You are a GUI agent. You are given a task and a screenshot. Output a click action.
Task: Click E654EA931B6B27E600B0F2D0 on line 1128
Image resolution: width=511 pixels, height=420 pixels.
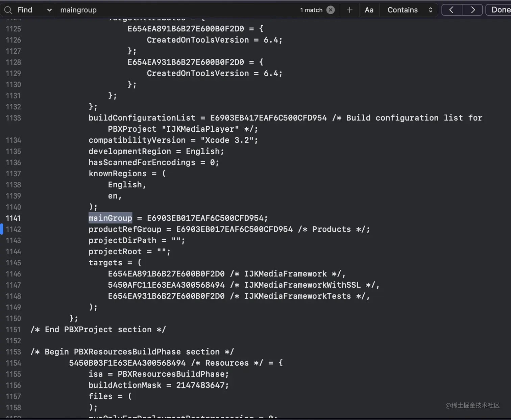[x=186, y=62]
